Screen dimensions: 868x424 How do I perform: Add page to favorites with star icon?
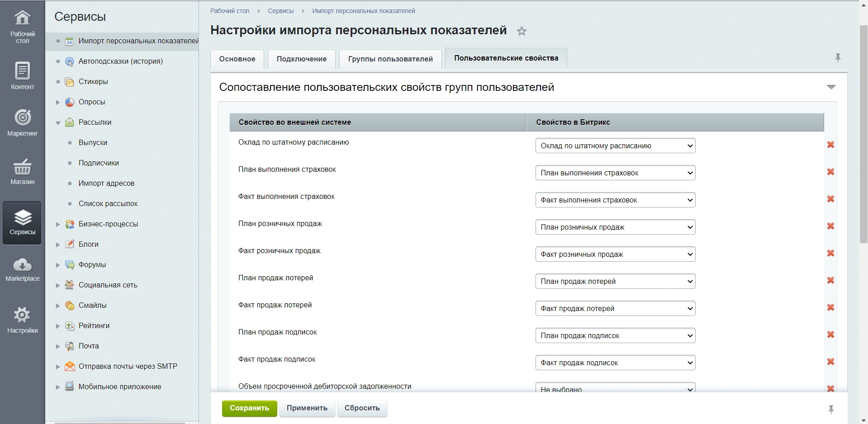coord(522,31)
